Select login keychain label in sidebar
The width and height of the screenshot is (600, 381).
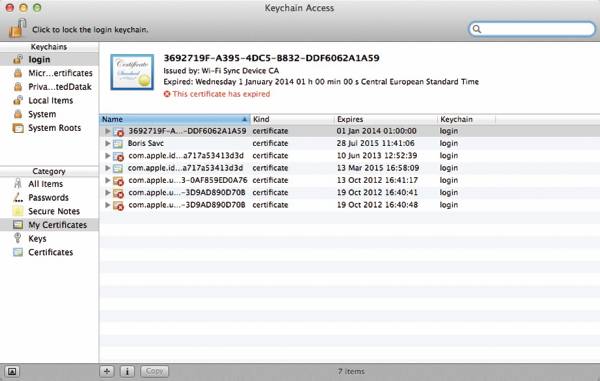tap(39, 59)
